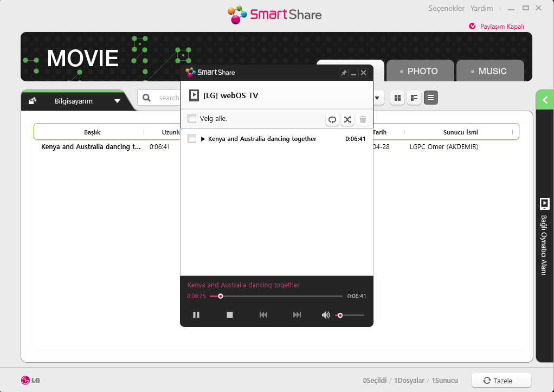Mute the speaker volume icon

pos(326,315)
